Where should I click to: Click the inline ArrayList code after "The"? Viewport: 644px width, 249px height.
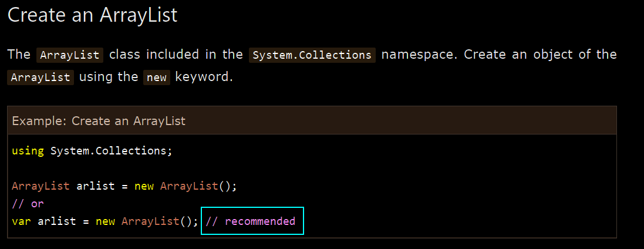point(70,55)
